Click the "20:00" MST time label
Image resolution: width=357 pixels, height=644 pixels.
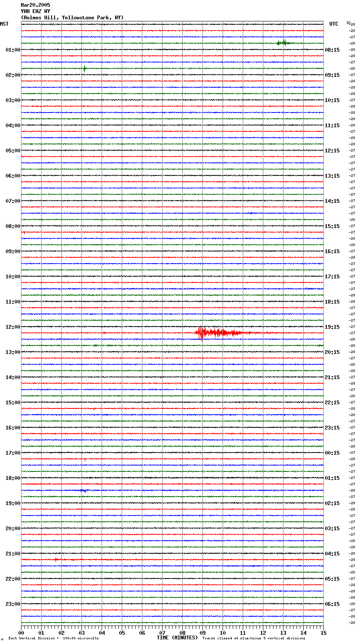[13, 529]
